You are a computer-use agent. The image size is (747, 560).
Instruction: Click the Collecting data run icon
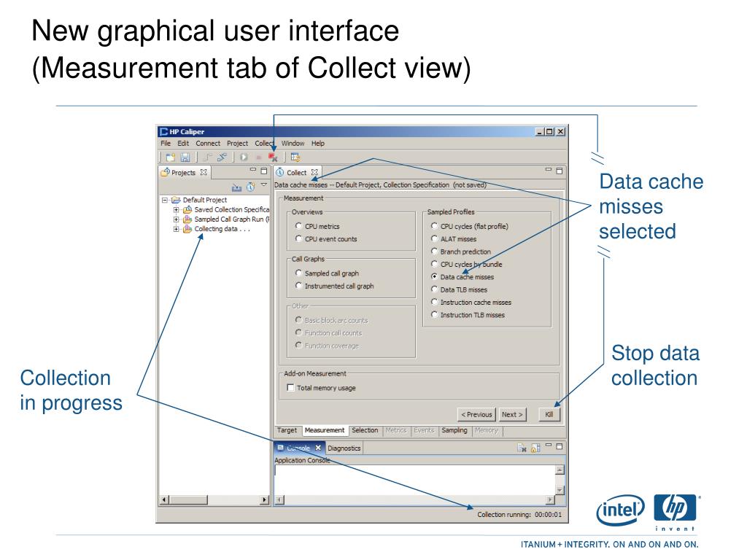(x=187, y=229)
